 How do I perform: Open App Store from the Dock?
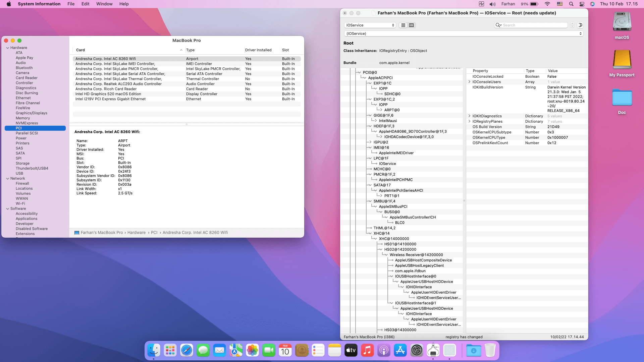click(400, 351)
